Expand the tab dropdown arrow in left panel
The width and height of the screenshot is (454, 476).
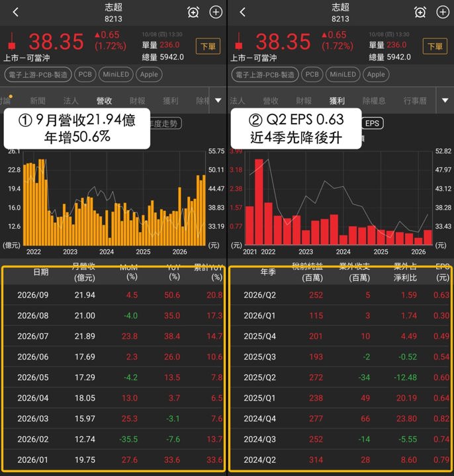[218, 100]
